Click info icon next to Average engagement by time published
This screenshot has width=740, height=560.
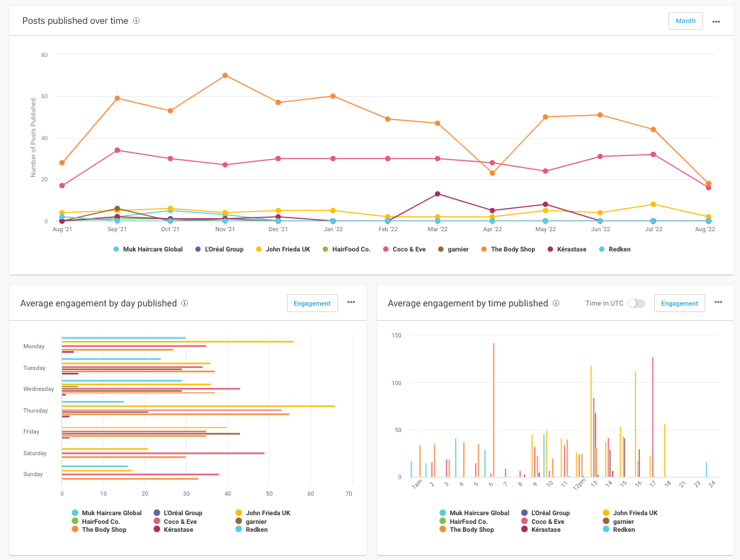[556, 303]
